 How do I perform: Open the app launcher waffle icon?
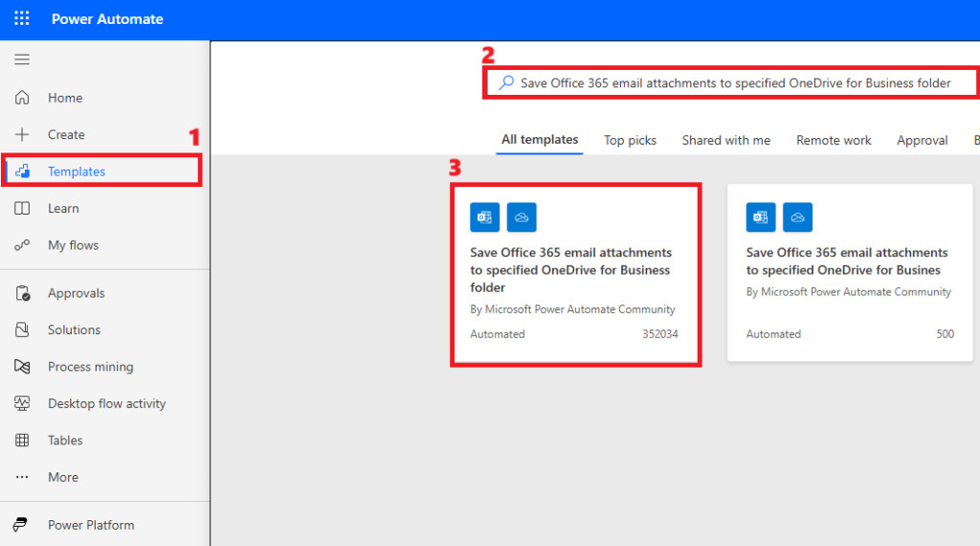22,19
